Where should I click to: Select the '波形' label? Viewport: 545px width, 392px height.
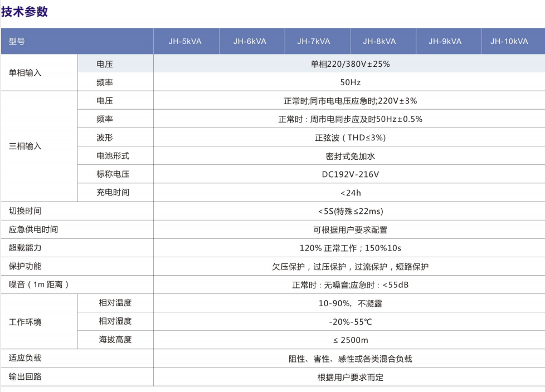point(105,138)
